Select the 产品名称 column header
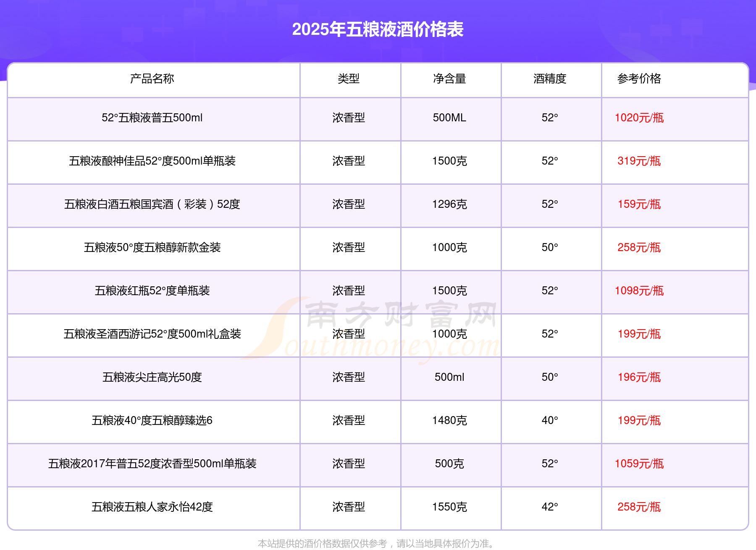Image resolution: width=756 pixels, height=550 pixels. tap(152, 79)
